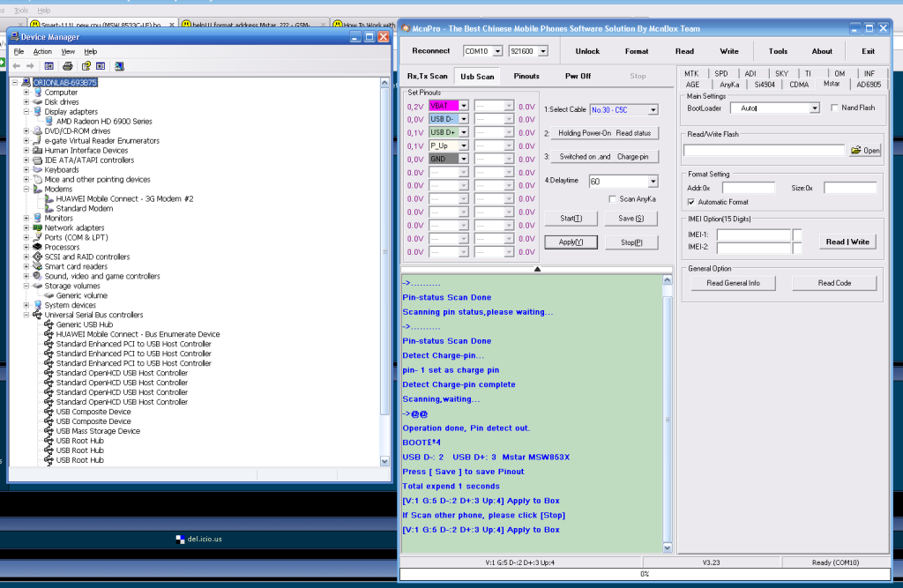The width and height of the screenshot is (903, 588).
Task: Click the folder Open button for flash file
Action: [865, 151]
